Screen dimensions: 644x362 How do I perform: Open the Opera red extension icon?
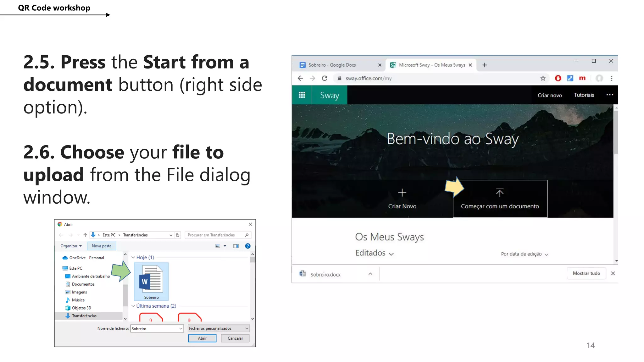pos(558,78)
